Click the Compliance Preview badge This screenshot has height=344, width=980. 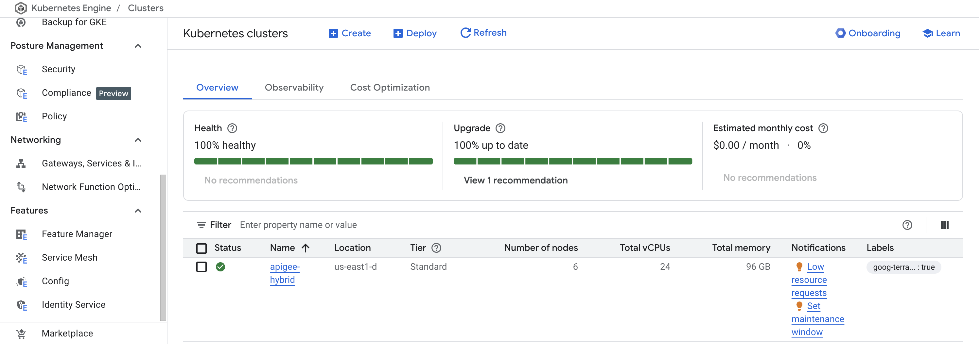pos(114,94)
